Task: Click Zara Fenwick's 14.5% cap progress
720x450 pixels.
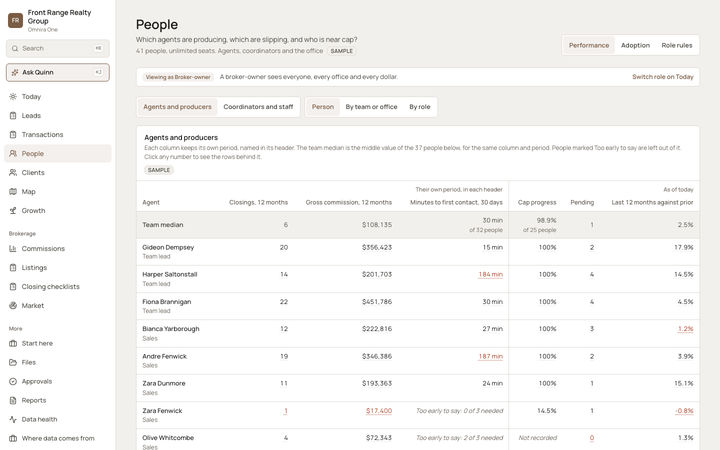Action: [x=546, y=411]
